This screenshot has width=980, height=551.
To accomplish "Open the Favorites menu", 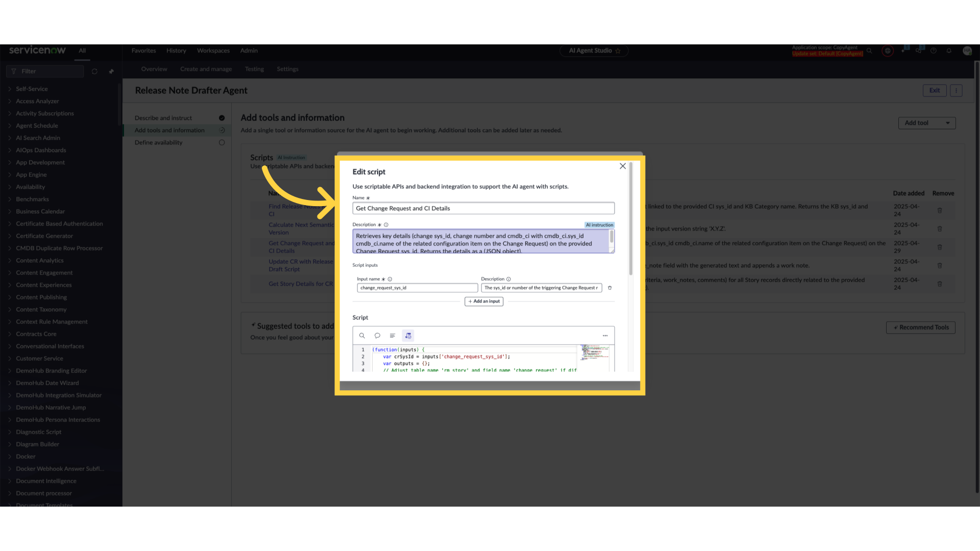I will tap(143, 51).
